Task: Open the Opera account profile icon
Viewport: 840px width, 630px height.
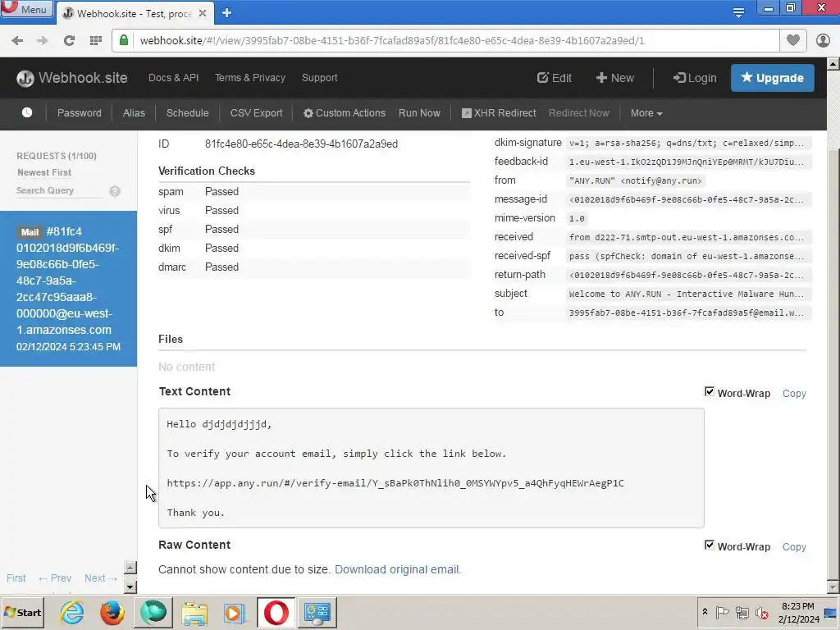Action: pyautogui.click(x=823, y=41)
